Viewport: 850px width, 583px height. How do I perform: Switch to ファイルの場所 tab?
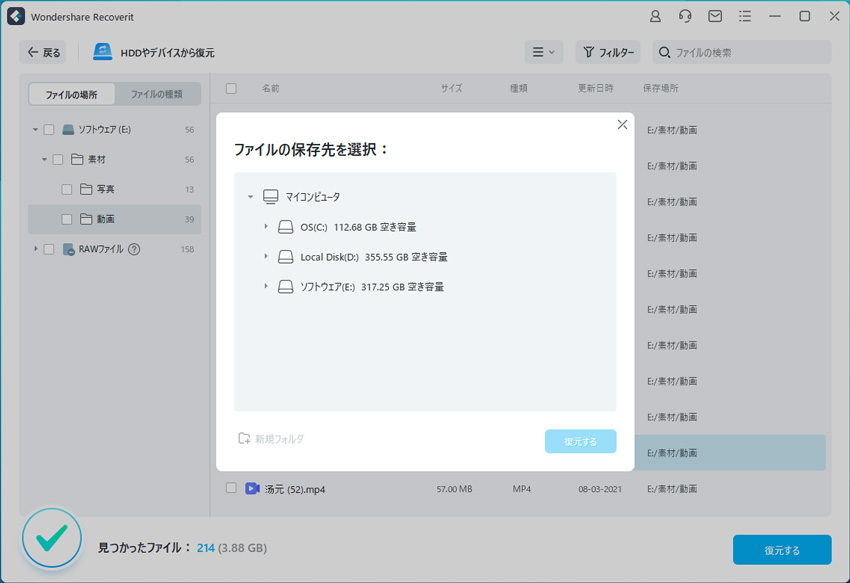pyautogui.click(x=72, y=94)
